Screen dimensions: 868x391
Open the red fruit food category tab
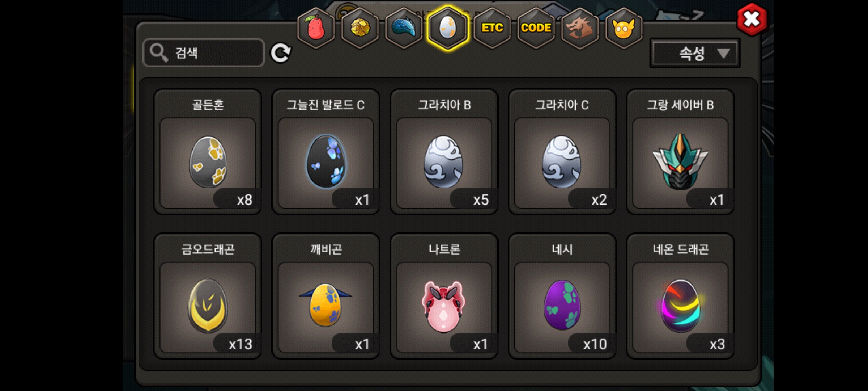316,28
